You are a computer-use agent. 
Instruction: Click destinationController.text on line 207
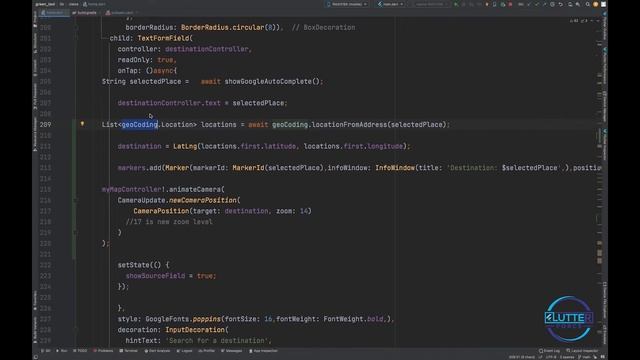(169, 103)
